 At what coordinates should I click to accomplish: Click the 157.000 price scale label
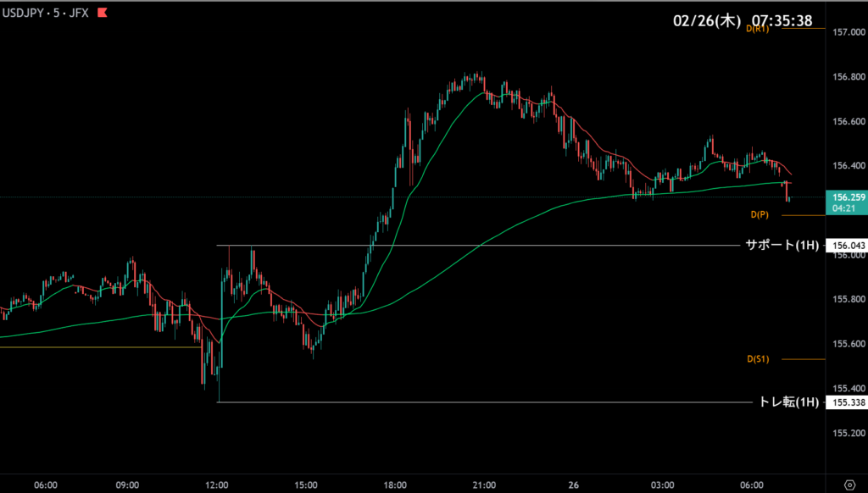[848, 33]
